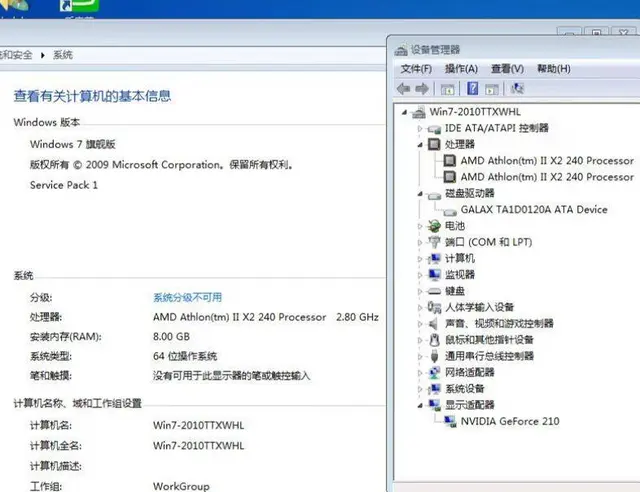Expand the 系统设备 node
Image resolution: width=640 pixels, height=492 pixels.
pos(420,389)
